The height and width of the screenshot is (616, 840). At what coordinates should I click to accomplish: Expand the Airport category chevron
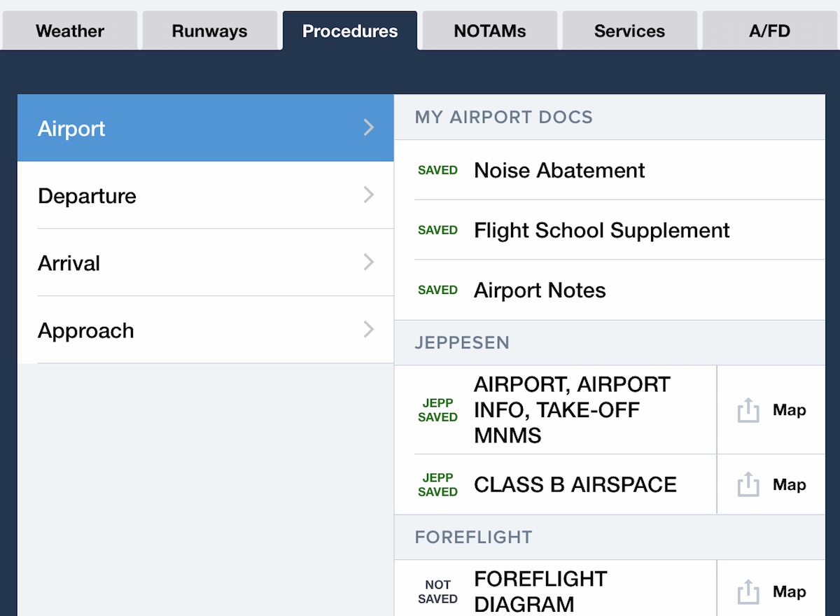pyautogui.click(x=369, y=127)
